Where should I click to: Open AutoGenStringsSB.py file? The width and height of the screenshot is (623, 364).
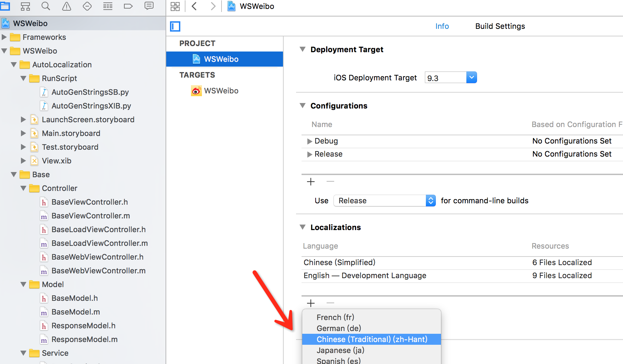tap(90, 92)
